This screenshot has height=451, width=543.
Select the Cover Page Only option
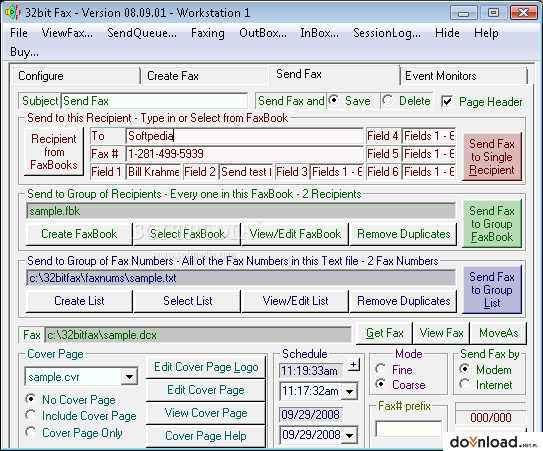point(74,433)
